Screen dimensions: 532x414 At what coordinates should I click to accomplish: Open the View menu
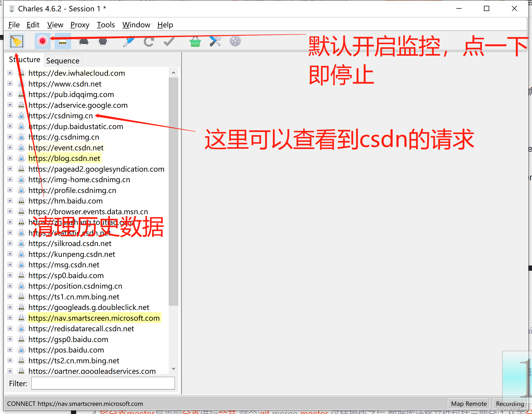click(x=55, y=25)
